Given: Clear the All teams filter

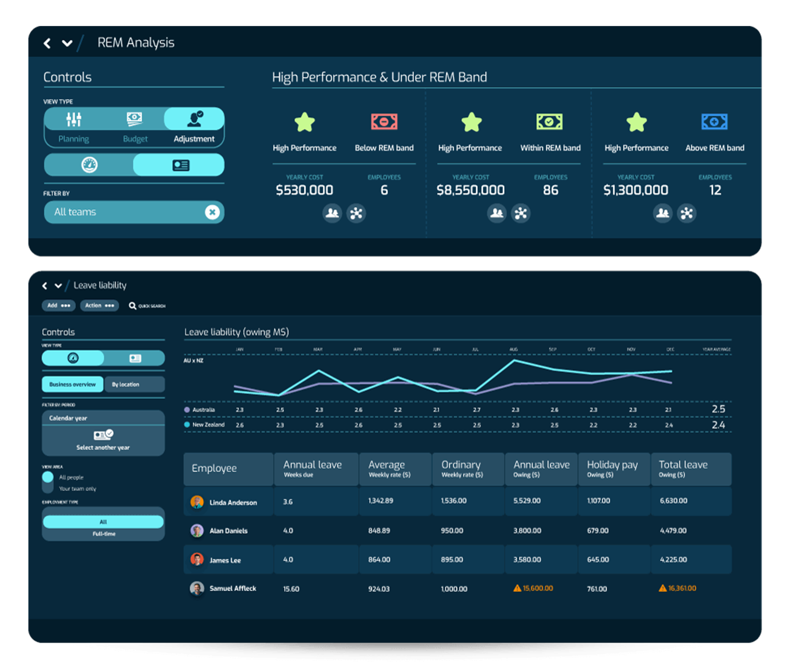Looking at the screenshot, I should point(212,212).
